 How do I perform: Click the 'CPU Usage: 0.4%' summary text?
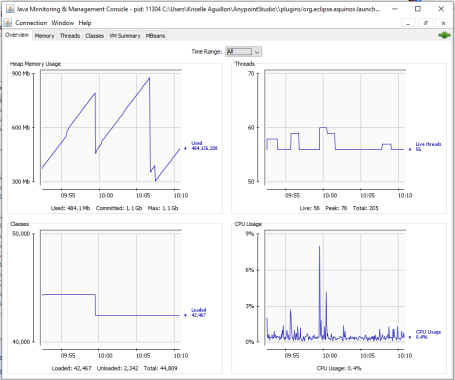[x=339, y=368]
